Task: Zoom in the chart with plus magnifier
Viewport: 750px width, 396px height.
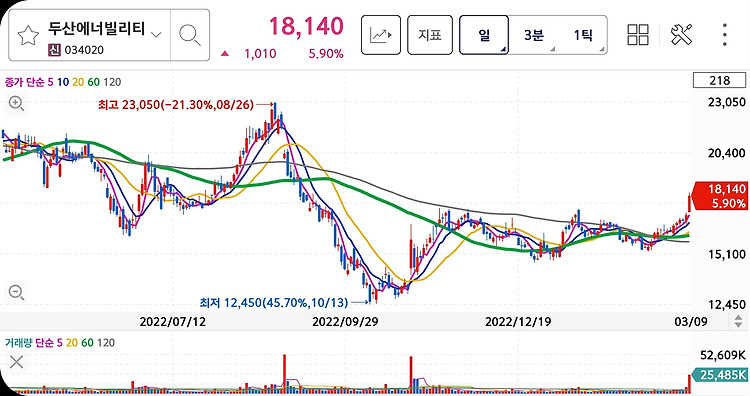Action: [x=16, y=103]
